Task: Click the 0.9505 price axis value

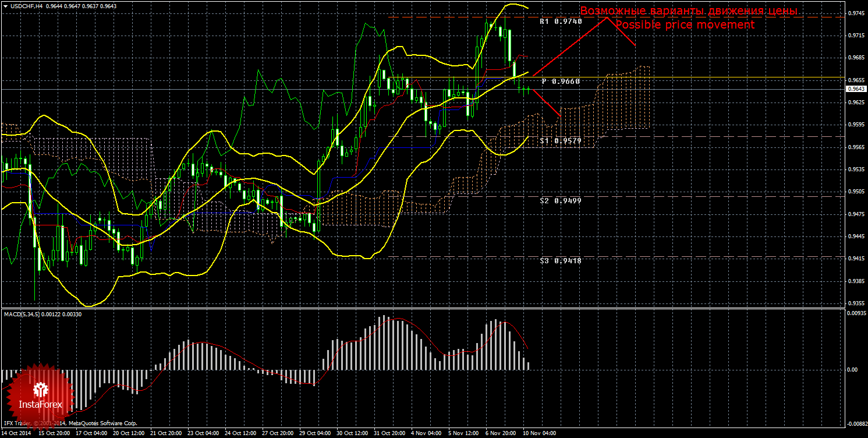Action: coord(855,191)
